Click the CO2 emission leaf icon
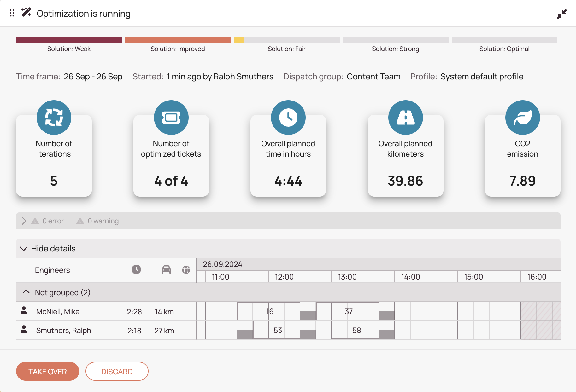 tap(523, 117)
